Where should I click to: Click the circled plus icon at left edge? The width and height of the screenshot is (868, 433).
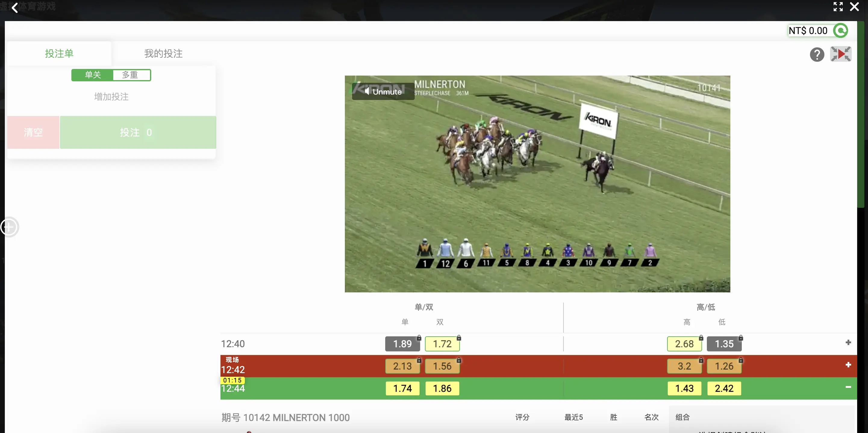pos(9,227)
